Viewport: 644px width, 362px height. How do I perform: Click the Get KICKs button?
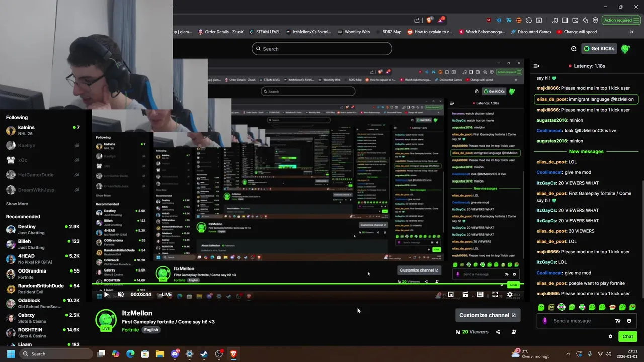(599, 49)
